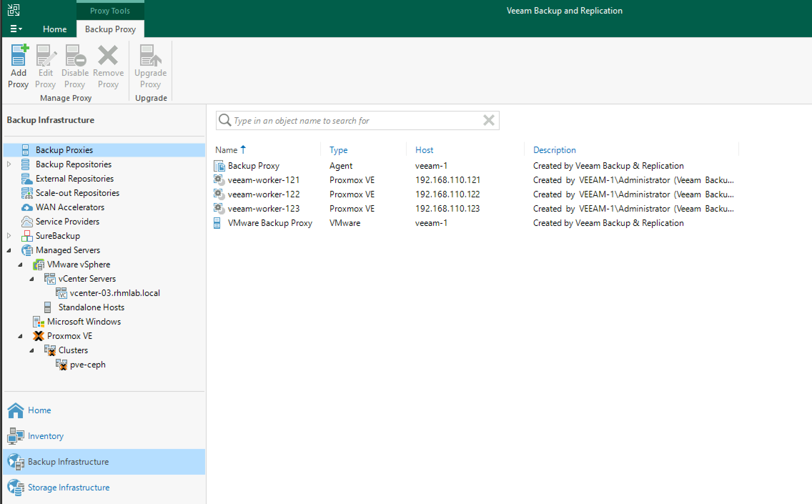Screen dimensions: 812x504
Task: Click host cell 192.168.110.123
Action: click(447, 208)
